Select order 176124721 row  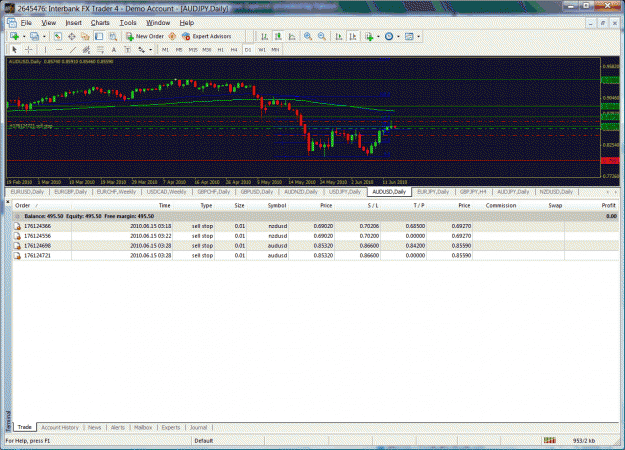315,255
